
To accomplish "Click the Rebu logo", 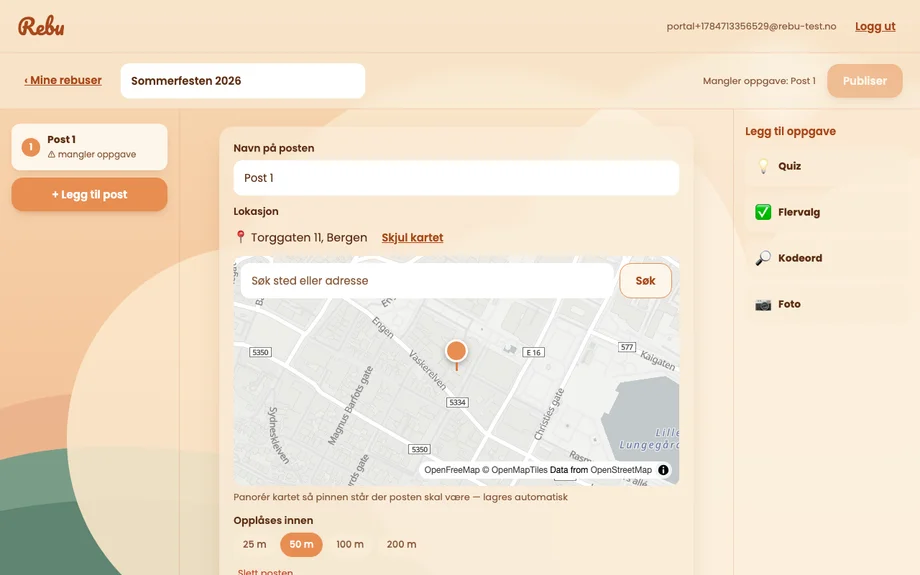I will (x=41, y=26).
